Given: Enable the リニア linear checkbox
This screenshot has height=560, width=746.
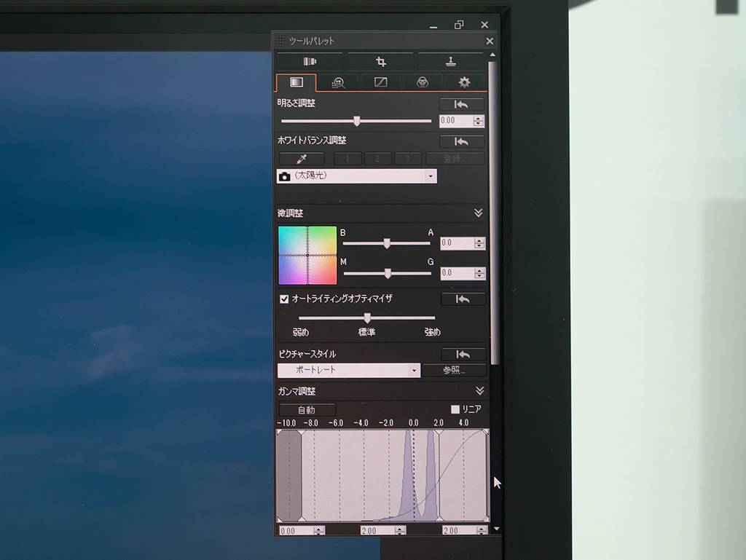Looking at the screenshot, I should (x=455, y=409).
